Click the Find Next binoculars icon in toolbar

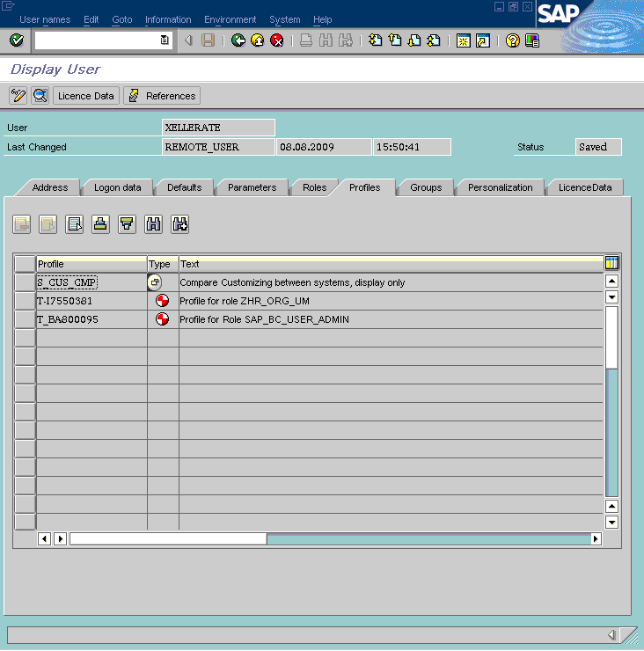tap(346, 40)
